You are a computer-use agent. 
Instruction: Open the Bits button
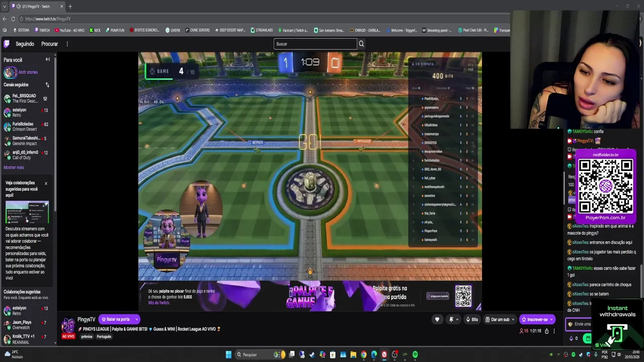pyautogui.click(x=472, y=319)
